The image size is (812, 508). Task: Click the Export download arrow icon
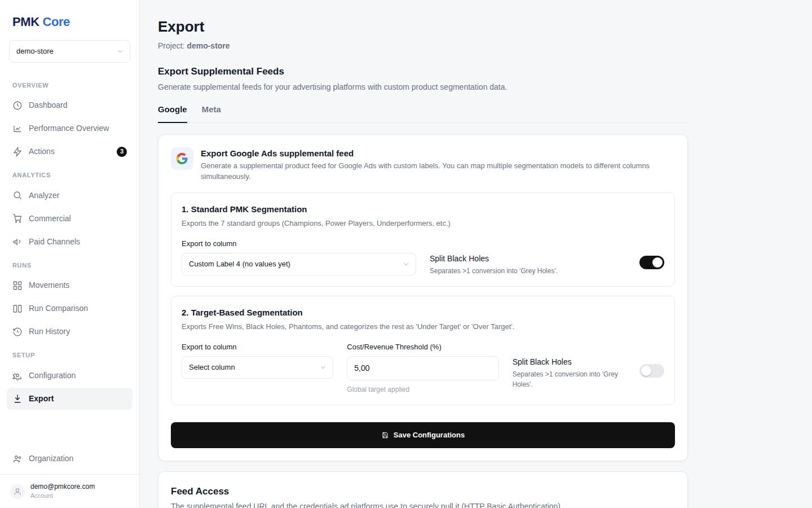(17, 399)
